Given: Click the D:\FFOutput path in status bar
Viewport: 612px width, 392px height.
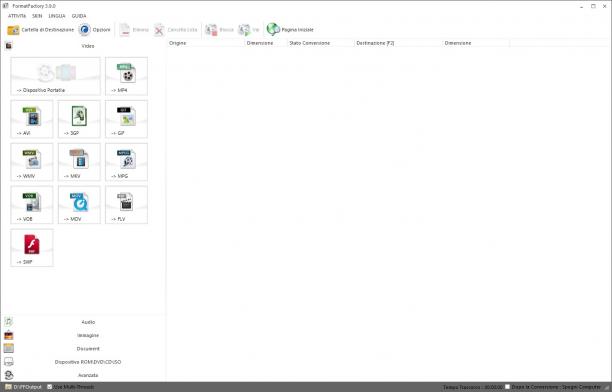Looking at the screenshot, I should [x=27, y=387].
